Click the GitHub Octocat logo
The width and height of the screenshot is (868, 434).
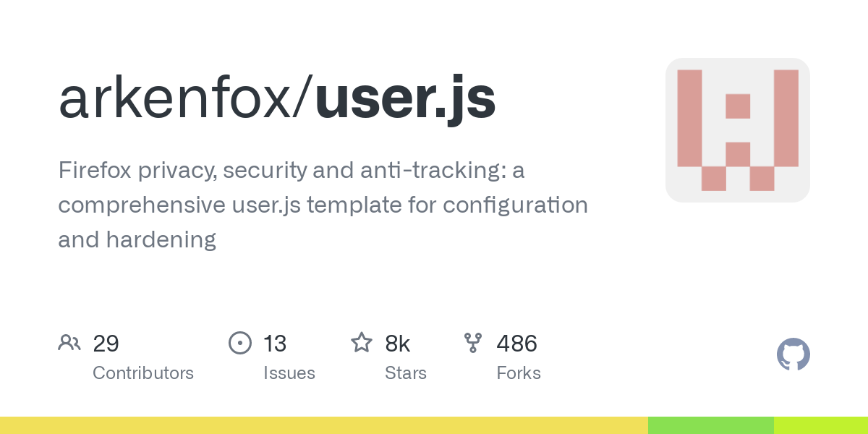pyautogui.click(x=793, y=354)
